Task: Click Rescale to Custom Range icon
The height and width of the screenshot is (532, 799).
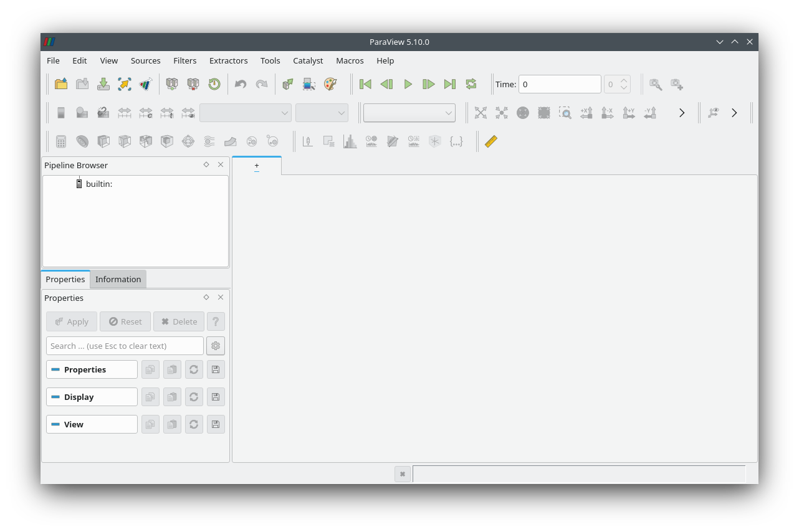Action: coord(146,113)
